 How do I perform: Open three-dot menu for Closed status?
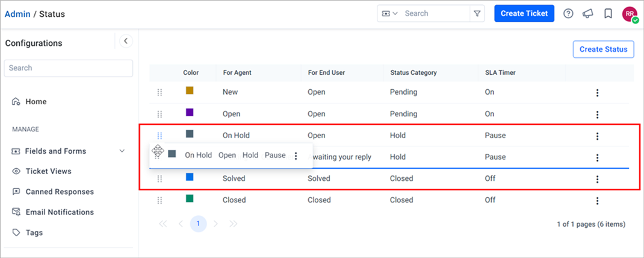tap(597, 200)
